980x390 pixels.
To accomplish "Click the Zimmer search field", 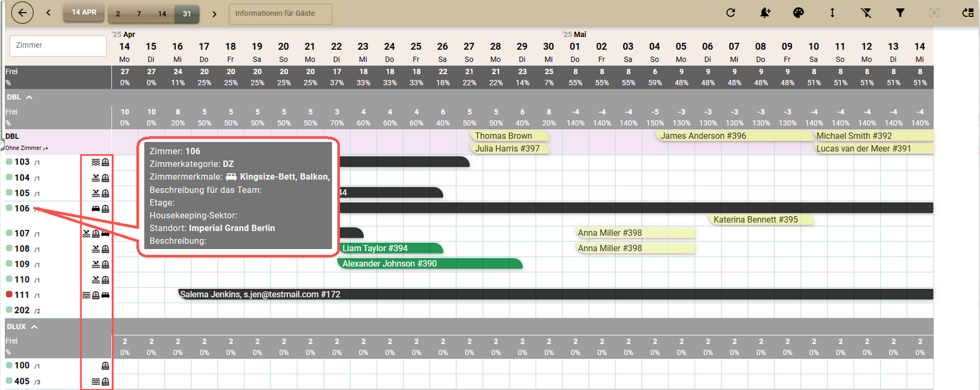I will (58, 46).
